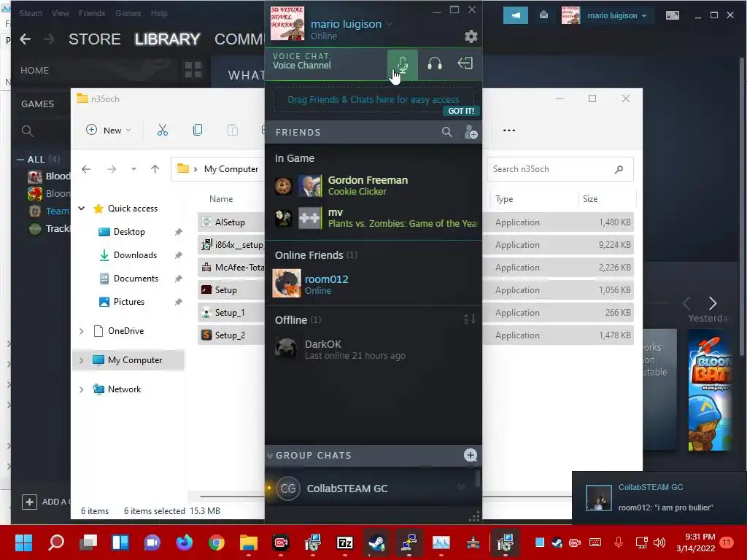
Task: Open the Friends menu in Steam
Action: (x=92, y=13)
